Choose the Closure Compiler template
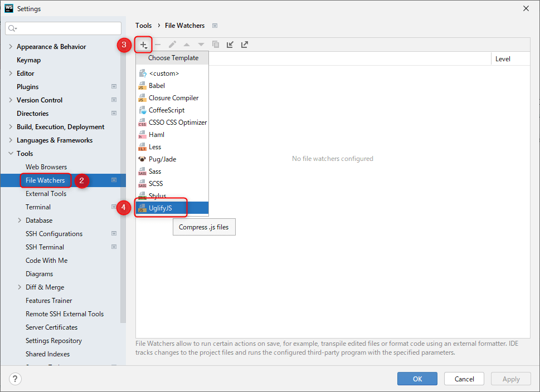The height and width of the screenshot is (392, 540). [x=172, y=98]
